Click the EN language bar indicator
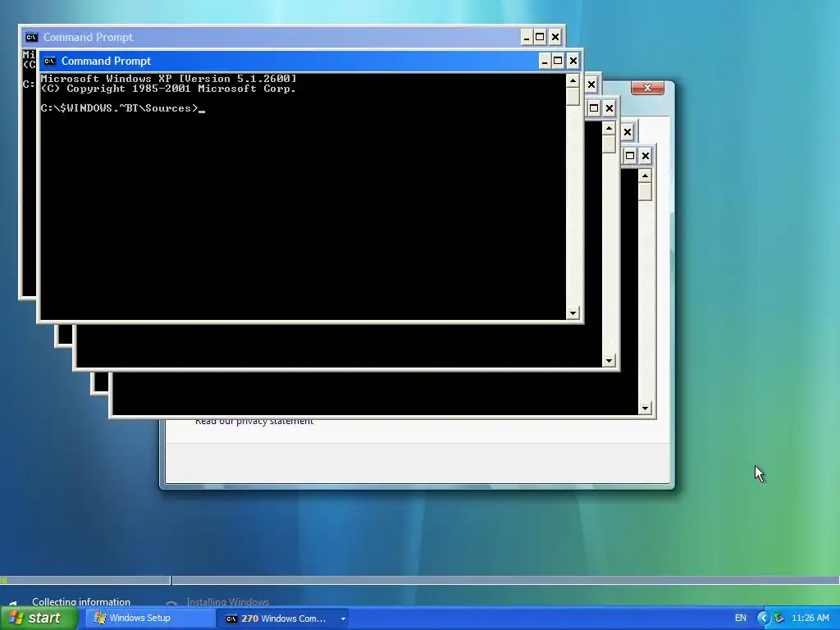The image size is (840, 630). tap(741, 619)
